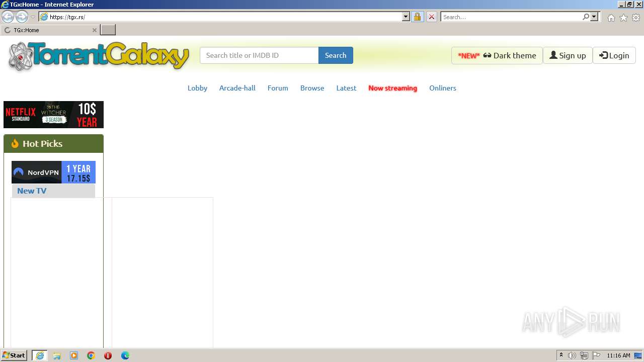Open File Explorer from the taskbar
Viewport: 644px width, 362px height.
57,355
